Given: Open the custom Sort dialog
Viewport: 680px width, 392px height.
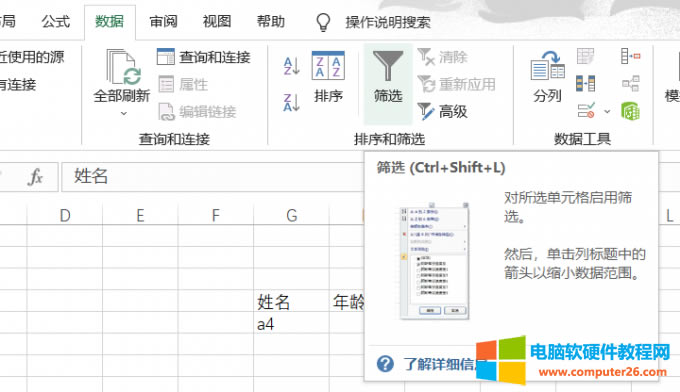Looking at the screenshot, I should (x=328, y=77).
